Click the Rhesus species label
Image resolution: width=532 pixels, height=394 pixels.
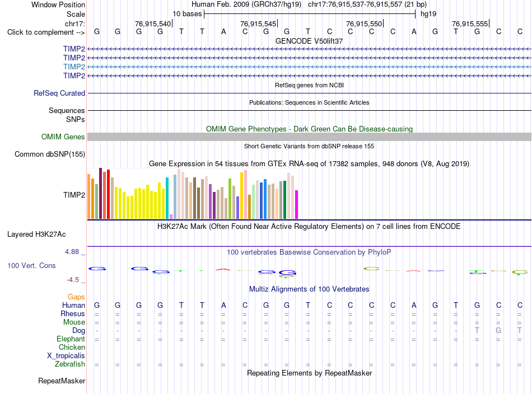[x=73, y=313]
